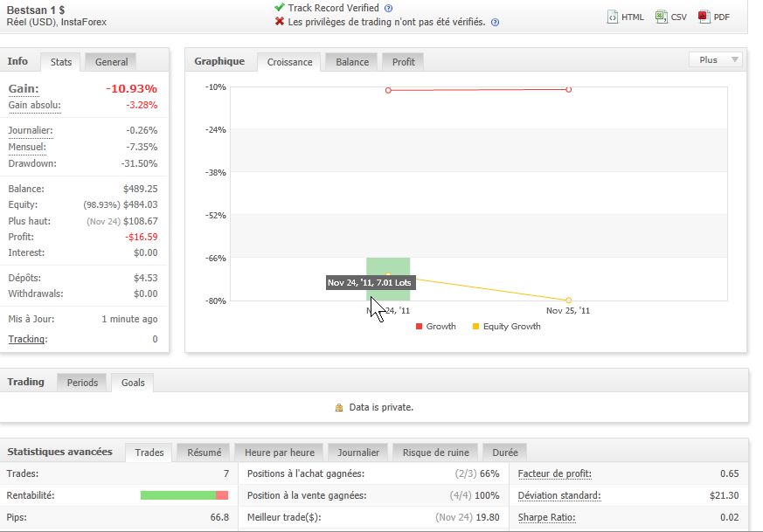Screen dimensions: 763x532
Task: Click the (4/4) 100% sell positions value
Action: pyautogui.click(x=475, y=495)
